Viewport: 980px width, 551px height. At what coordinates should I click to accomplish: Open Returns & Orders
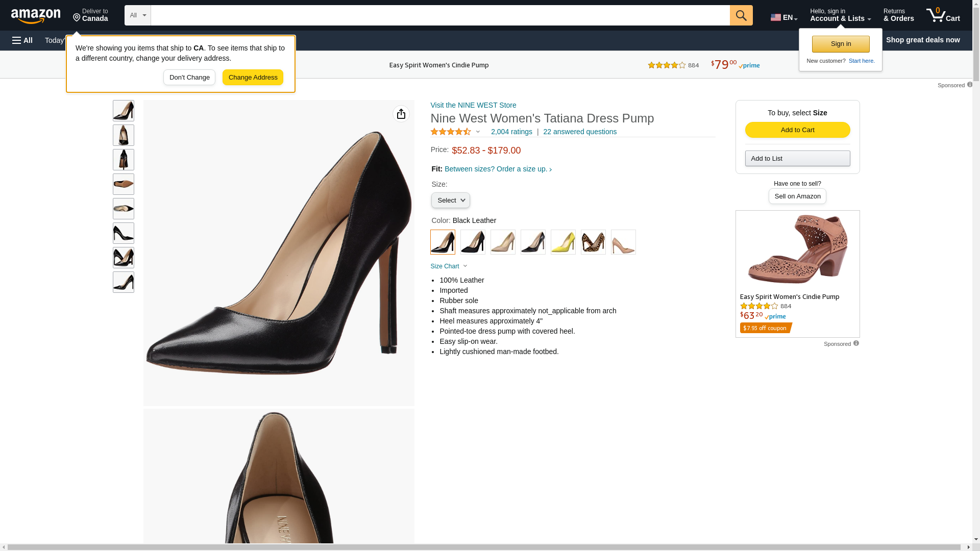898,15
